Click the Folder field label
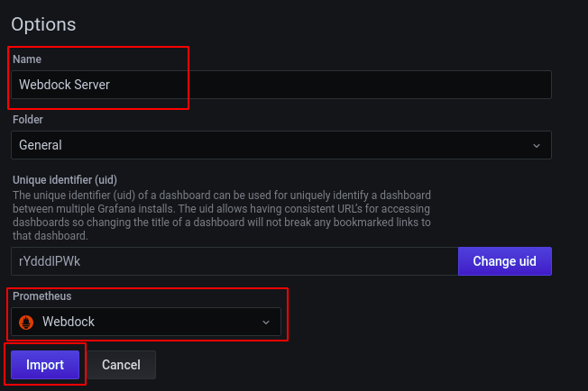This screenshot has width=588, height=391. (28, 119)
